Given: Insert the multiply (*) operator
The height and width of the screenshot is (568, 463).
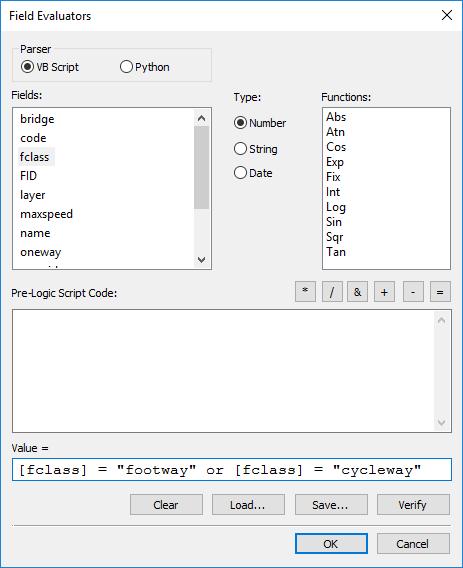Looking at the screenshot, I should point(305,292).
